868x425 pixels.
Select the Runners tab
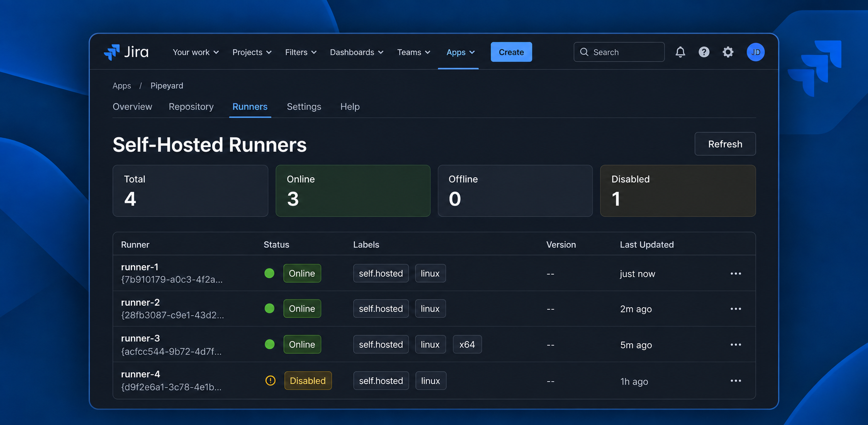[x=250, y=107]
